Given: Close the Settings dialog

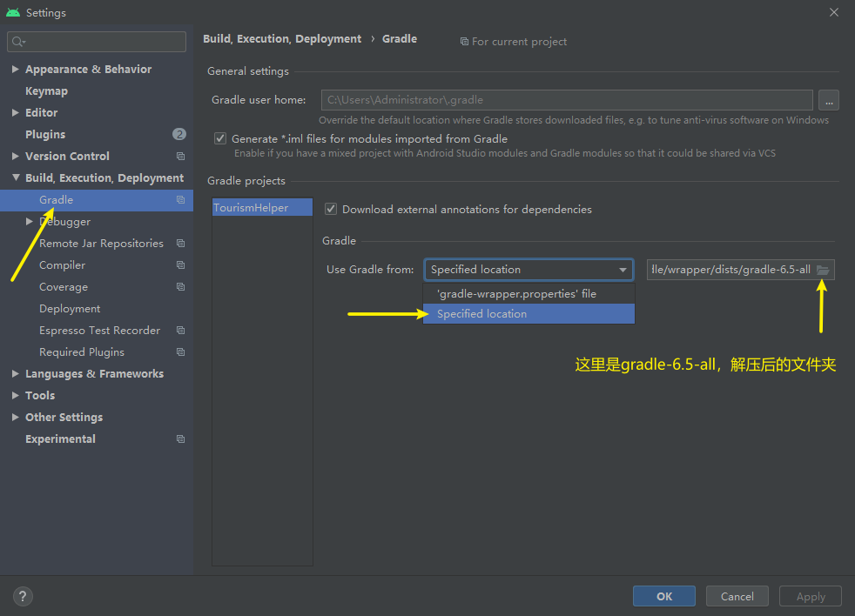Looking at the screenshot, I should click(834, 12).
